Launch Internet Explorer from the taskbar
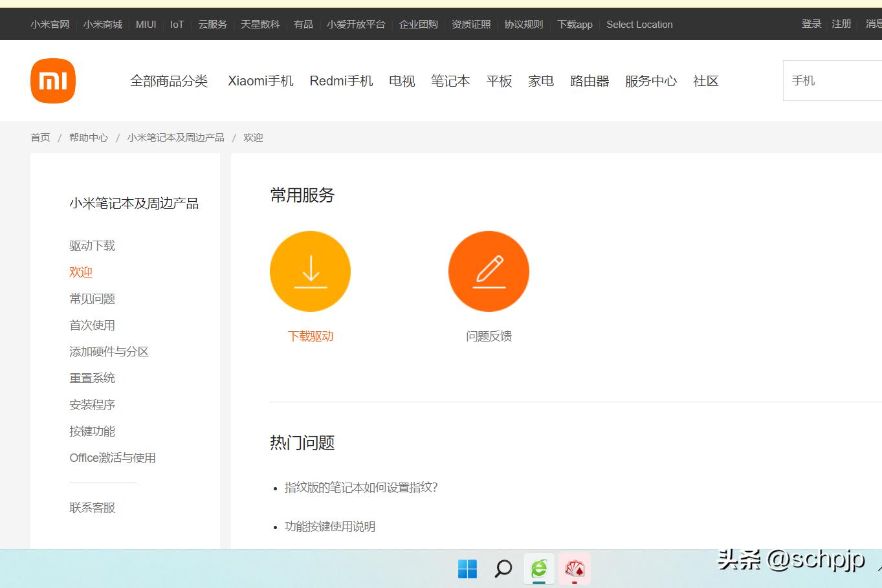Screen dimensions: 882x588 [x=538, y=569]
